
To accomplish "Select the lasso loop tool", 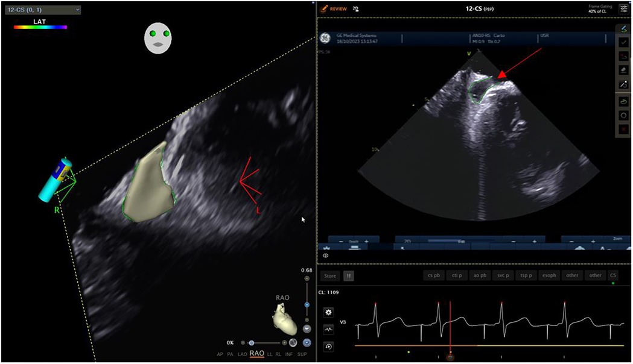I will coord(623,102).
